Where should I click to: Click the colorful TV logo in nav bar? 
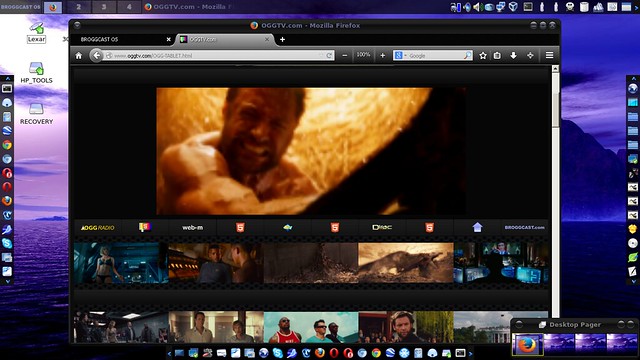pyautogui.click(x=145, y=227)
